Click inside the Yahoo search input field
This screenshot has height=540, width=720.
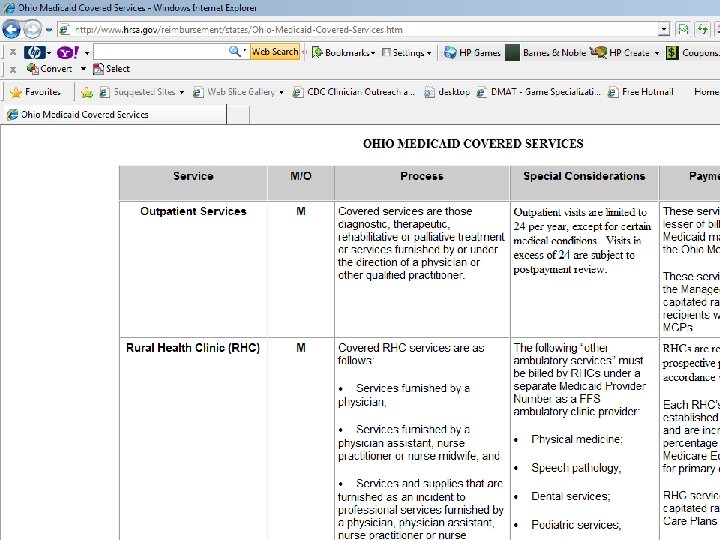[x=161, y=52]
